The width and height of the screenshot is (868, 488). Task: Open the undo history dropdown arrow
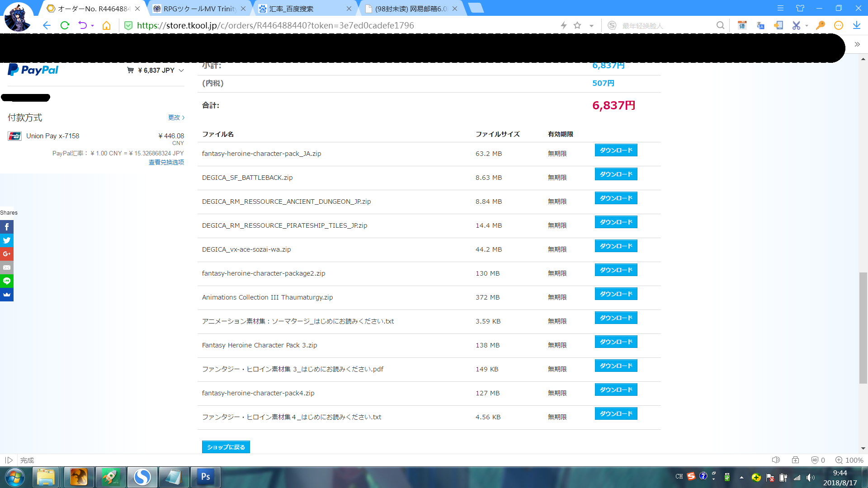coord(93,26)
